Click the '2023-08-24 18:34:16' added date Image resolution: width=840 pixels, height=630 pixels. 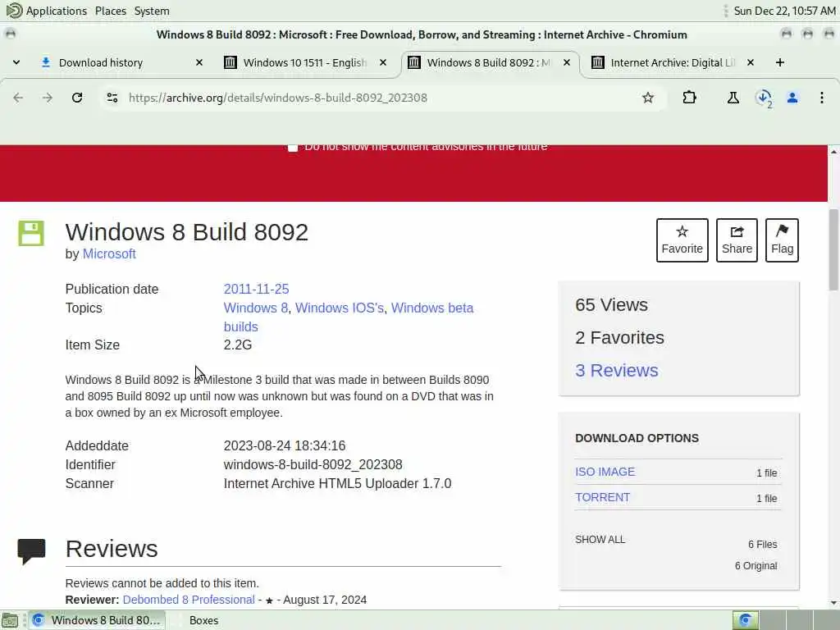pyautogui.click(x=285, y=445)
